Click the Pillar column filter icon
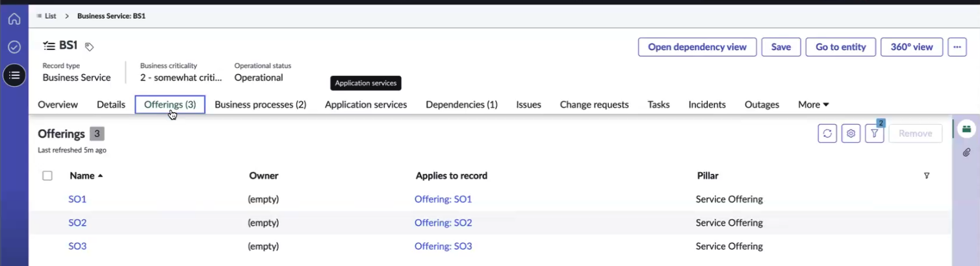This screenshot has height=266, width=980. [927, 176]
